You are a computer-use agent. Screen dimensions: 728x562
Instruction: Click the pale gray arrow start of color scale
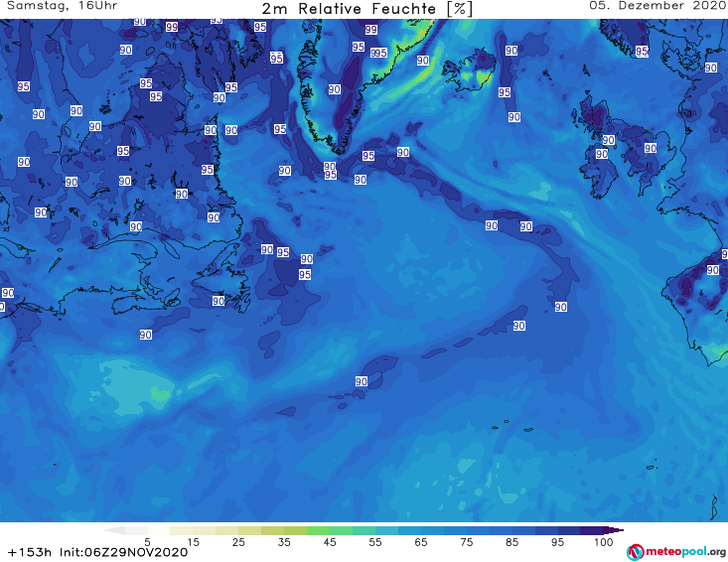[114, 530]
